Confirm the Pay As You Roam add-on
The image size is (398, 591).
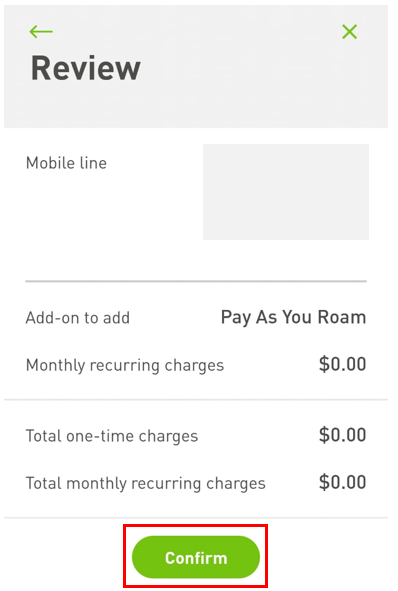[196, 557]
